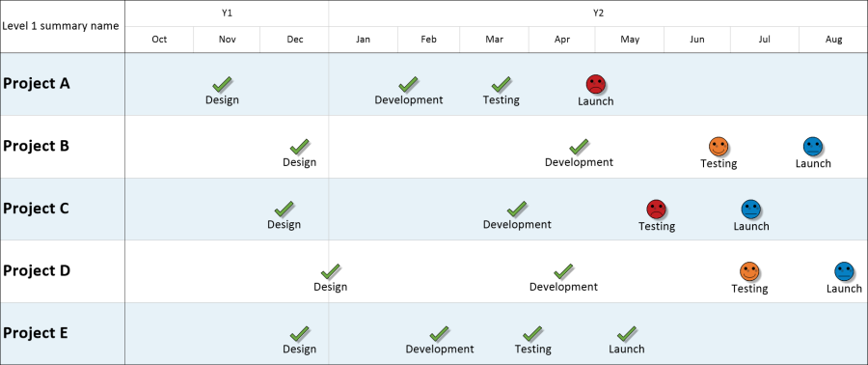The height and width of the screenshot is (365, 868).
Task: Click the Y1 year header
Action: 227,13
